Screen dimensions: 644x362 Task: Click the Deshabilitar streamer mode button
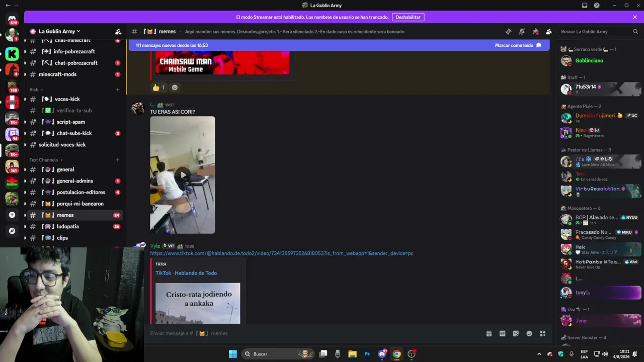408,17
